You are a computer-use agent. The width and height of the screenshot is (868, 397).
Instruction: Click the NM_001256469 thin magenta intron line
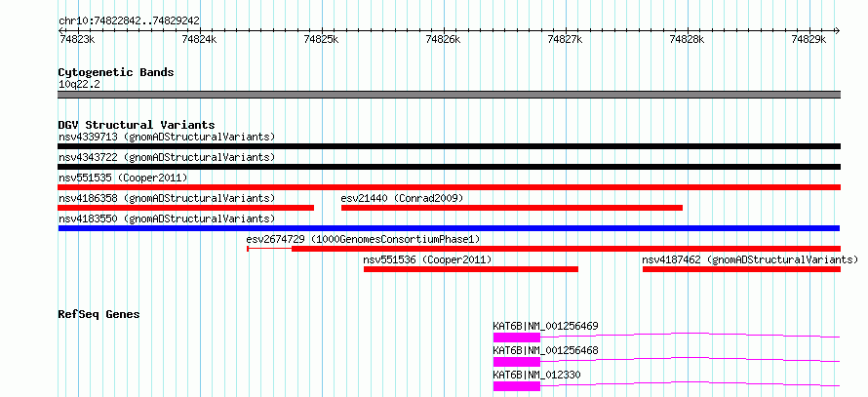(690, 335)
